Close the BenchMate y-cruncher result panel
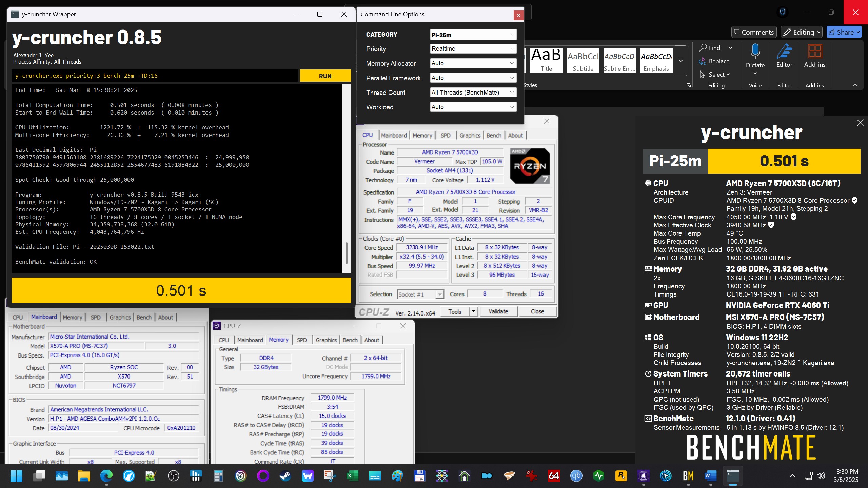868x488 pixels. (x=860, y=123)
